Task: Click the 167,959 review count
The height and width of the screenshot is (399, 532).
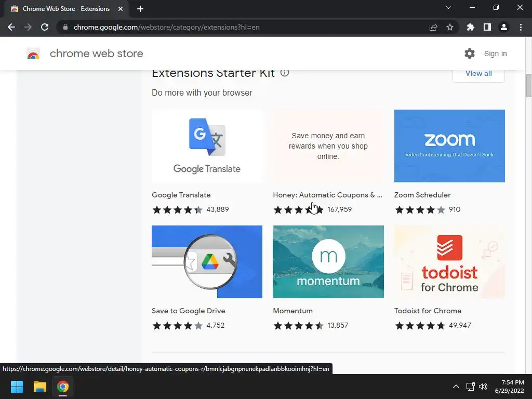Action: 340,210
